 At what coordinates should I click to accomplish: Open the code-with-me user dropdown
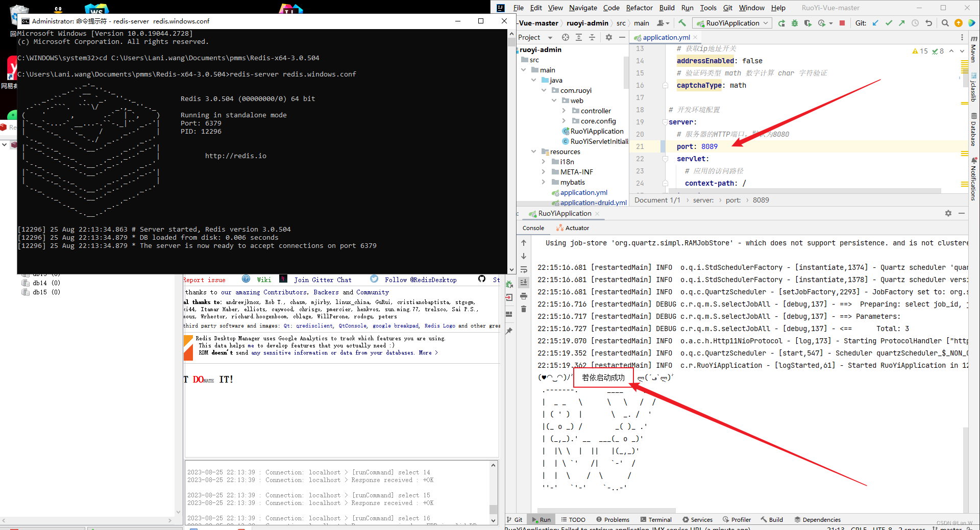pyautogui.click(x=663, y=23)
